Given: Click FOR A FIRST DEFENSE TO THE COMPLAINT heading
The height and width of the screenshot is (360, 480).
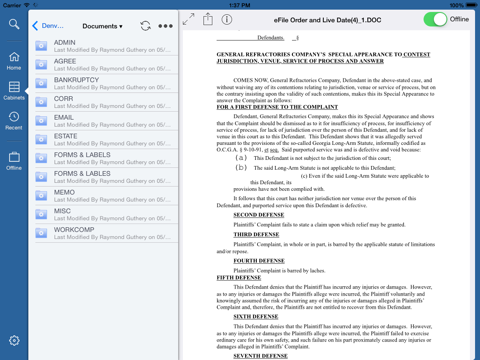Looking at the screenshot, I should point(277,107).
